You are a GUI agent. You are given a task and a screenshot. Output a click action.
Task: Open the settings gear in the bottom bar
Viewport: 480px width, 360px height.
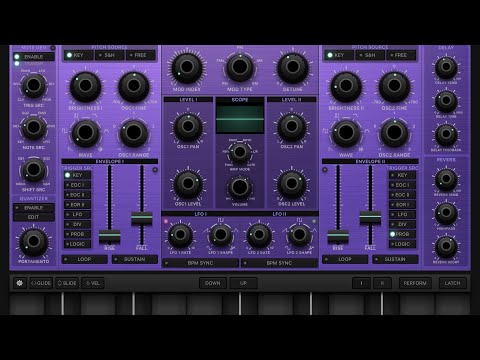(20, 283)
